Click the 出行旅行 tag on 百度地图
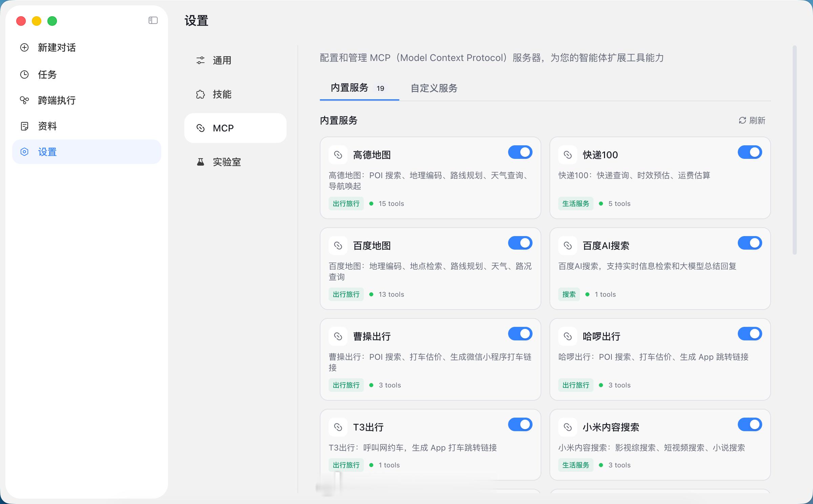This screenshot has width=813, height=504. click(x=346, y=294)
